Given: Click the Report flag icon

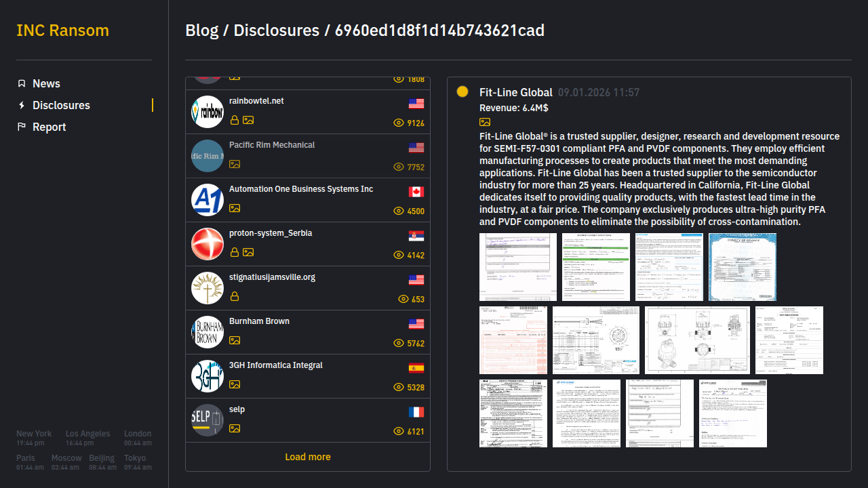Looking at the screenshot, I should point(22,127).
